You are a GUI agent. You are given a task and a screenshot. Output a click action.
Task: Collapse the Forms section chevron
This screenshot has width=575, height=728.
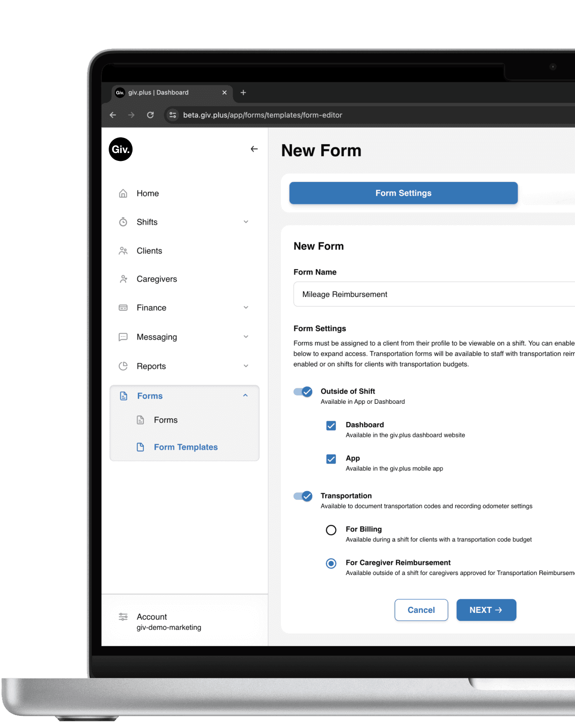(x=245, y=395)
